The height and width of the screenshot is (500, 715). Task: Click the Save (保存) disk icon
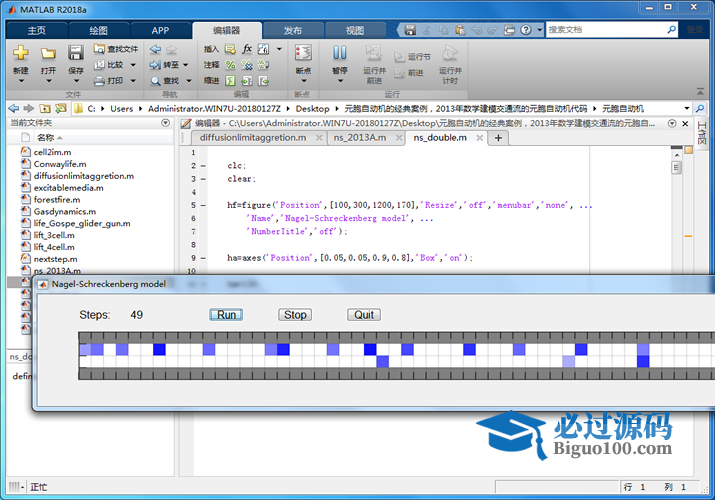pyautogui.click(x=75, y=53)
